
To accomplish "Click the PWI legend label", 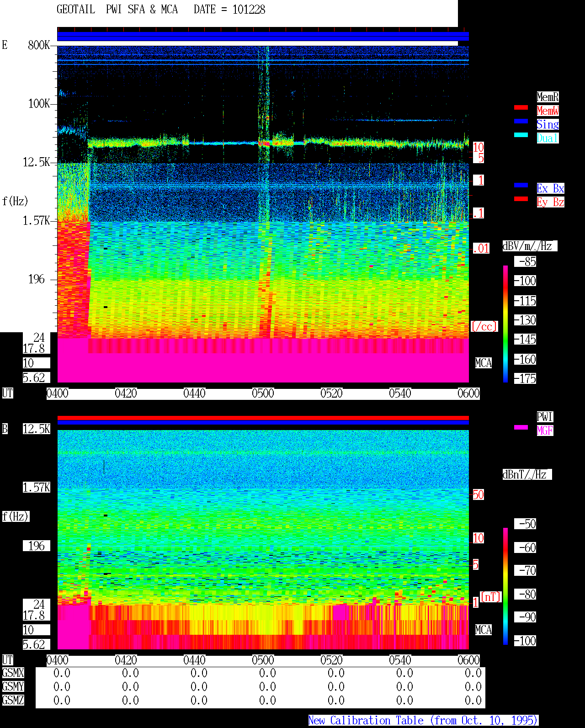I will (x=545, y=417).
